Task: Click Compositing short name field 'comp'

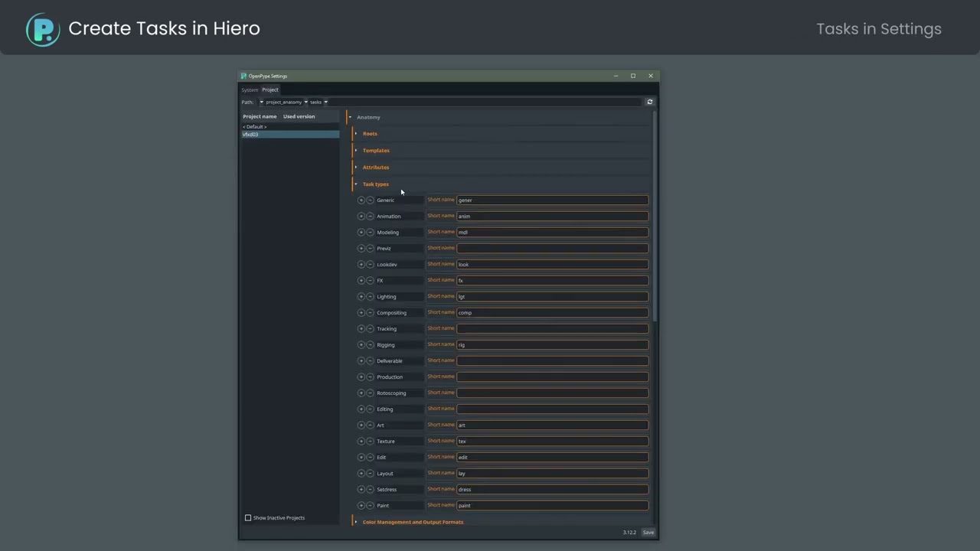Action: [x=552, y=312]
